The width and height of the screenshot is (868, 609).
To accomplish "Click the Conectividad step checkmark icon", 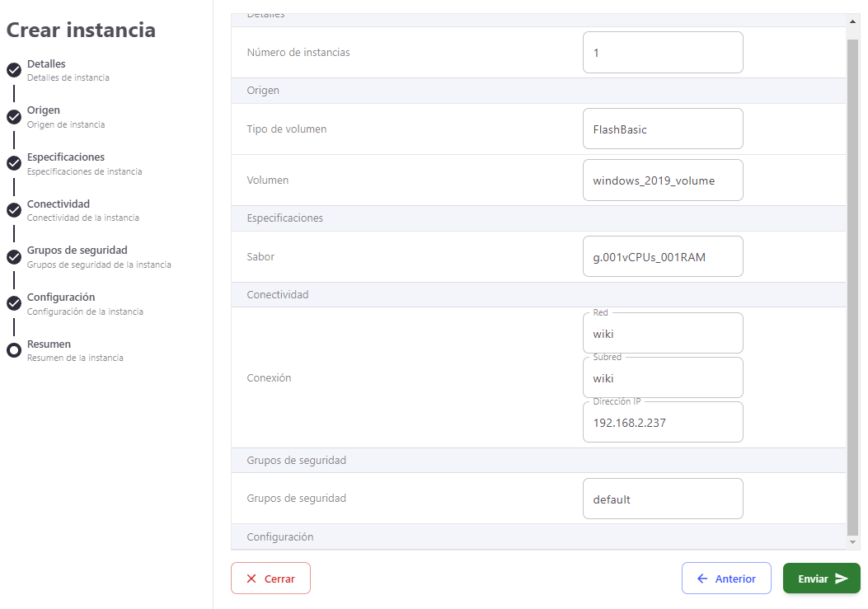I will pyautogui.click(x=14, y=210).
